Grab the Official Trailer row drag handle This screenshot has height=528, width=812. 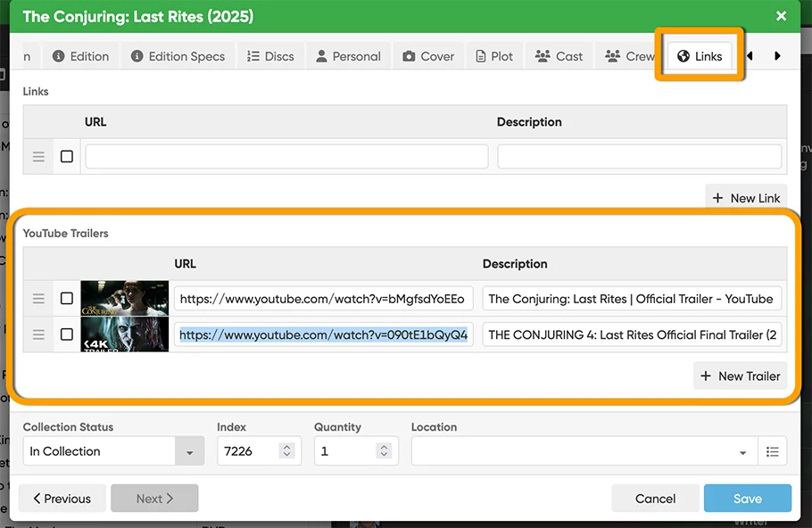38,299
